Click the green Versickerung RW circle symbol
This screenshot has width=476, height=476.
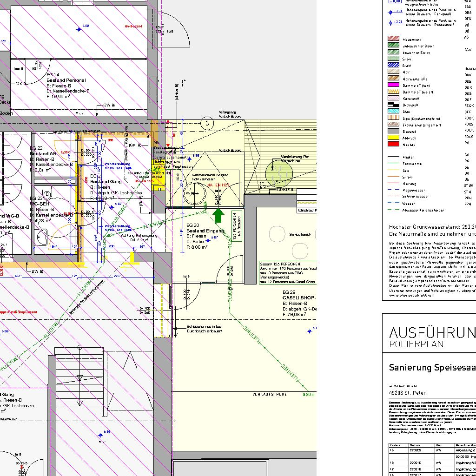[279, 173]
